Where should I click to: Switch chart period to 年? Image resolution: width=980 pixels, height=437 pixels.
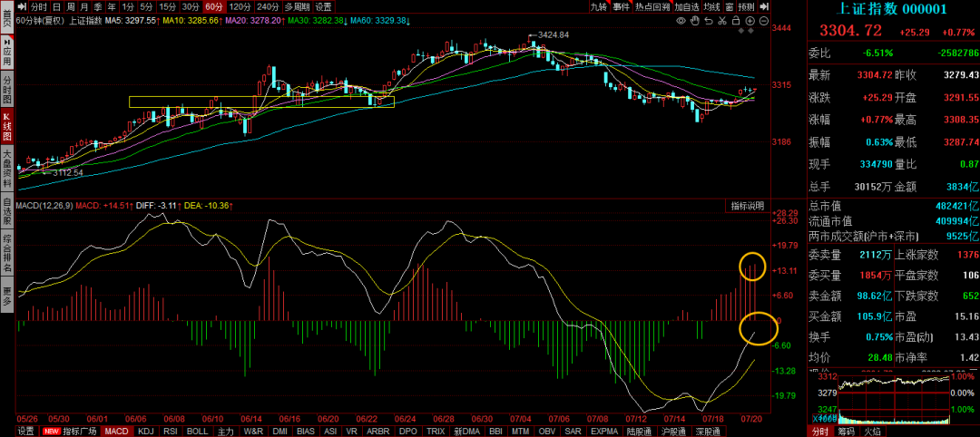[112, 7]
